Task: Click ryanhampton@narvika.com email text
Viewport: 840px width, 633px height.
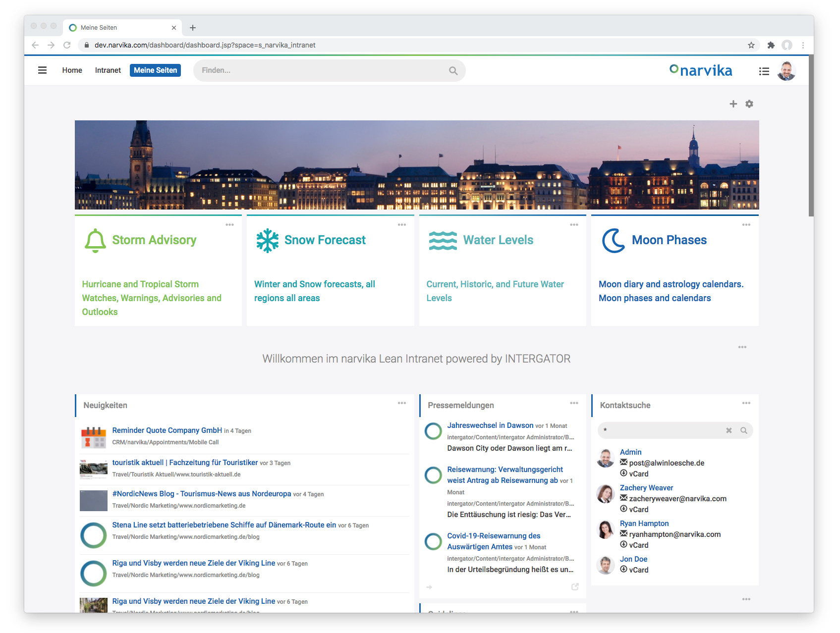Action: pyautogui.click(x=674, y=534)
